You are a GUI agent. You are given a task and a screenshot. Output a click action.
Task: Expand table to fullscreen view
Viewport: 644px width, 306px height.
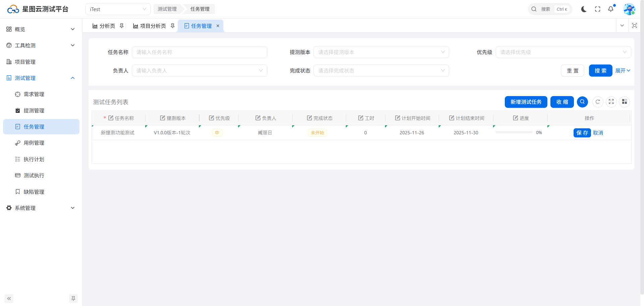[x=611, y=102]
